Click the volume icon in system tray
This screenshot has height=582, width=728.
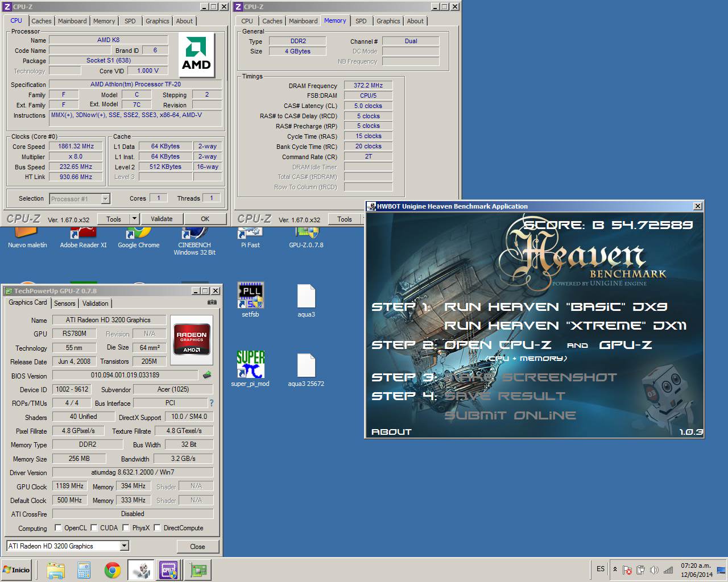tap(654, 570)
